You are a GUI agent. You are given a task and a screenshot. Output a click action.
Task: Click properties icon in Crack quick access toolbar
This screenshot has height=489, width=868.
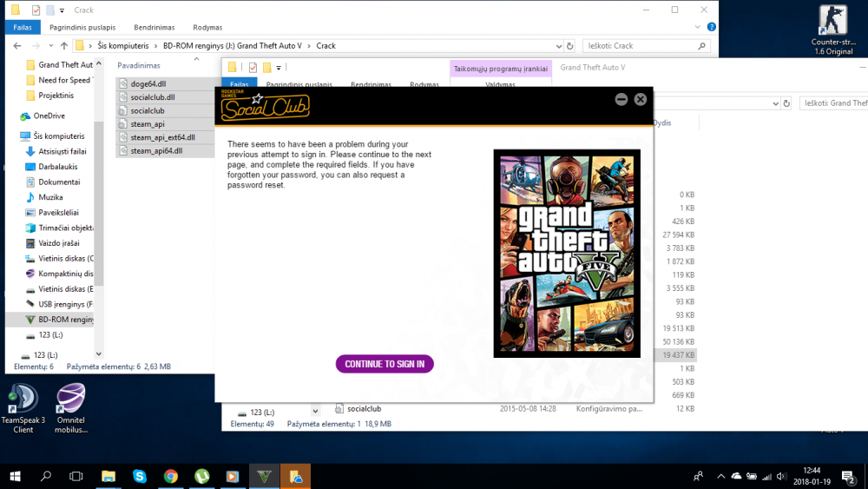tap(36, 10)
